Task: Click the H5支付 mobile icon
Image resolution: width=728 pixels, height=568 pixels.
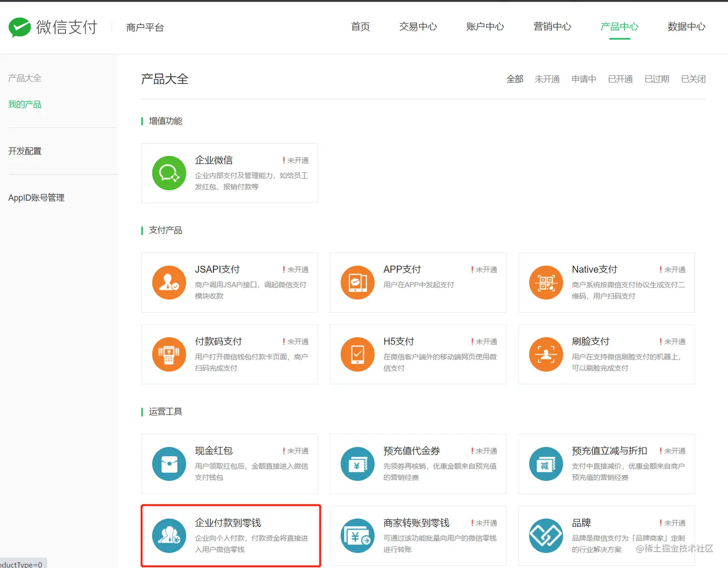Action: coord(358,354)
